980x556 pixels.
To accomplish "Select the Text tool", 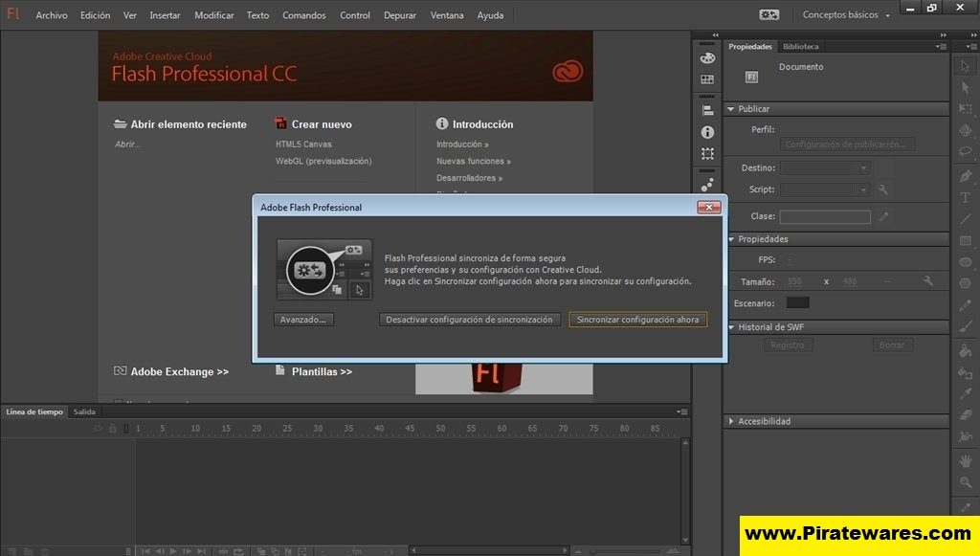I will pyautogui.click(x=965, y=197).
